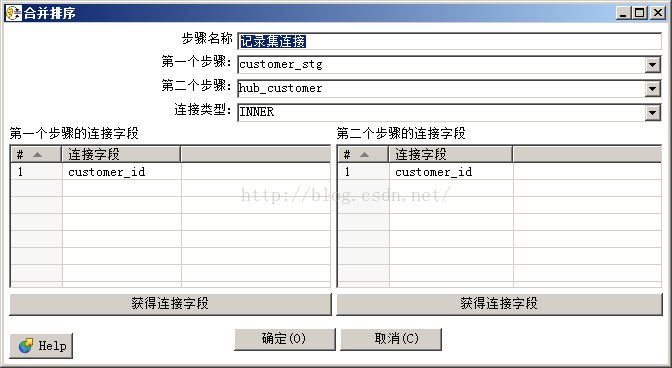Sort left table by # column
The width and height of the screenshot is (672, 368).
point(36,154)
